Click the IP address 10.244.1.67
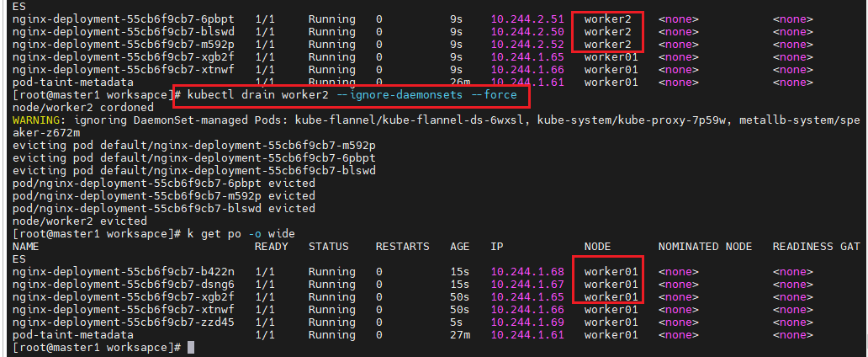Screen dimensions: 868x357 click(x=527, y=285)
